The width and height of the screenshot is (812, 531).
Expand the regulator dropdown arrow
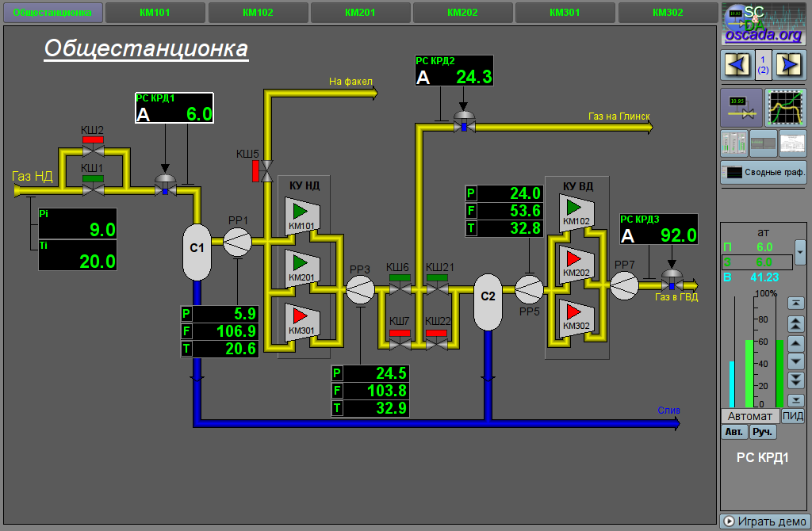tap(800, 252)
